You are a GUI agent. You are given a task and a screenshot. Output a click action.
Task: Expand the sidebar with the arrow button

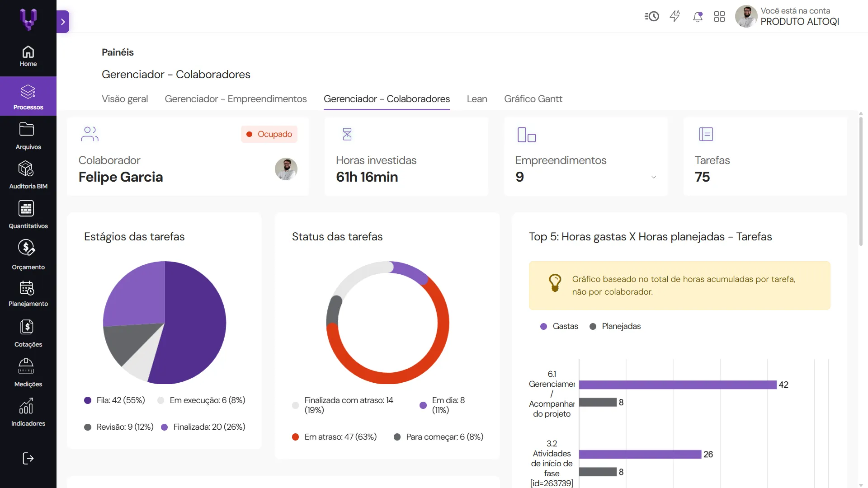coord(63,22)
